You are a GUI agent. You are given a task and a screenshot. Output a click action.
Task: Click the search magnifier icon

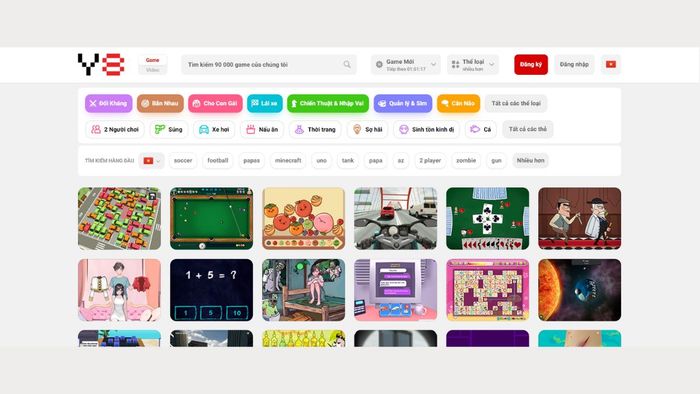(347, 64)
